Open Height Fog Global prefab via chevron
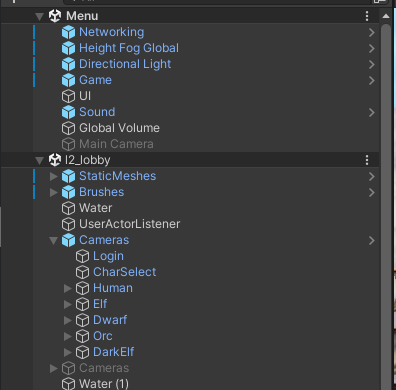The image size is (396, 390). [x=372, y=48]
